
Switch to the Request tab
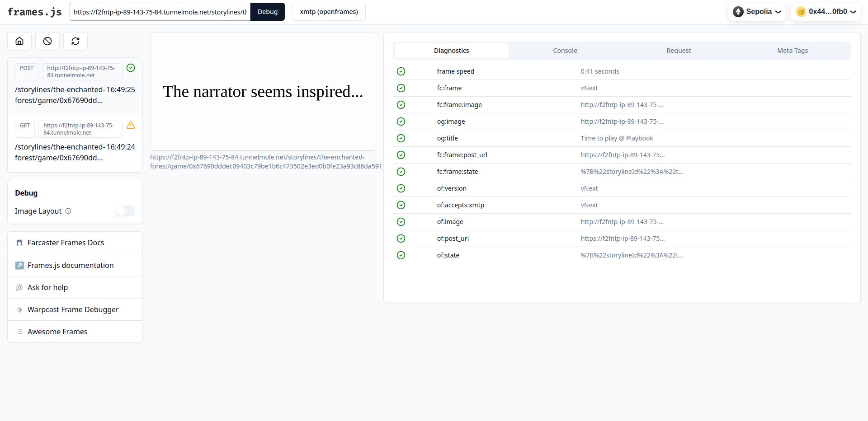[679, 51]
